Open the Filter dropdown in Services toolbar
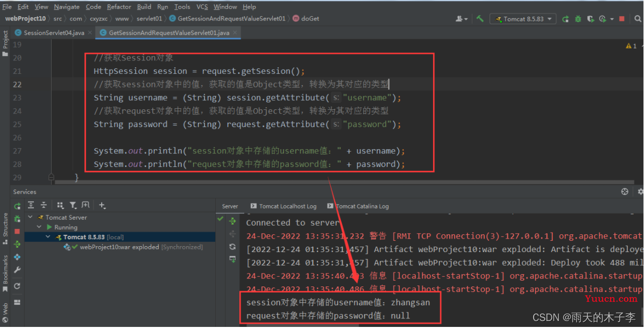Image resolution: width=644 pixels, height=328 pixels. click(x=73, y=205)
